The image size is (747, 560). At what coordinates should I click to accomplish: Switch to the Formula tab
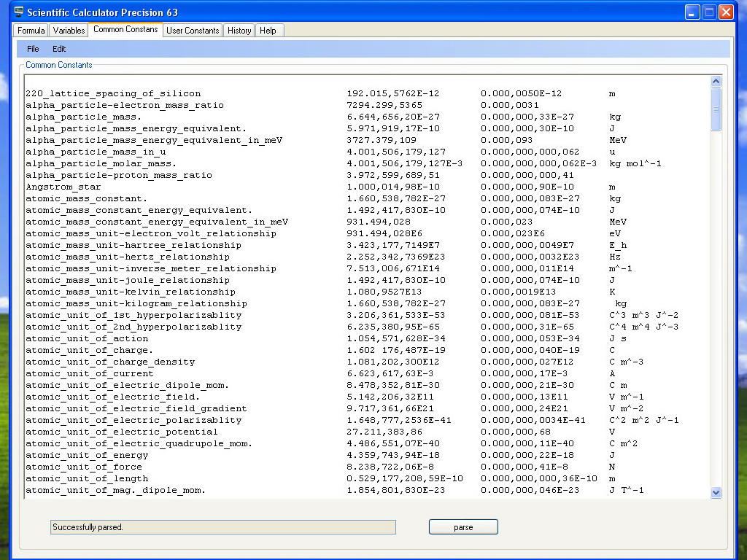31,31
